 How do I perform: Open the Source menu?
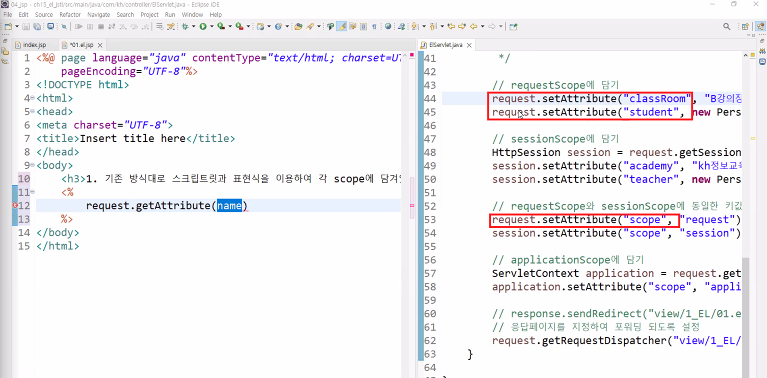coord(44,15)
